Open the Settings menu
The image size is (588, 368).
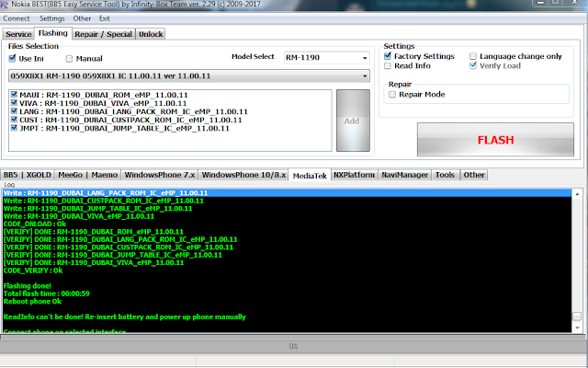pos(52,18)
